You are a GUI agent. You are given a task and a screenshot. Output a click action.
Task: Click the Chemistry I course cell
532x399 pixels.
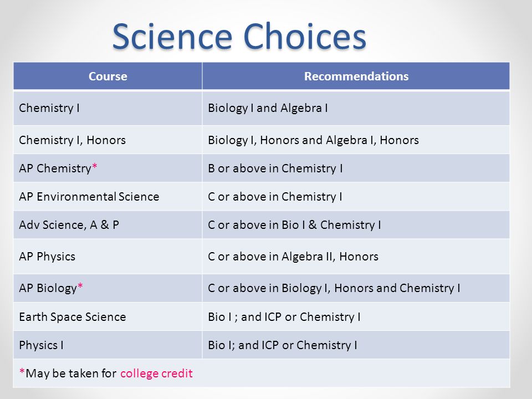[108, 108]
